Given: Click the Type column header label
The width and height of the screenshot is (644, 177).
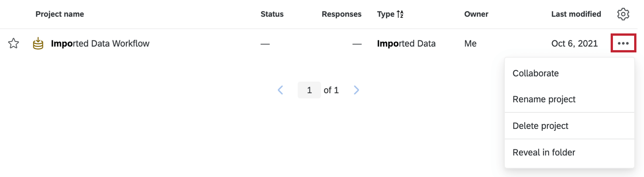Looking at the screenshot, I should [x=386, y=14].
